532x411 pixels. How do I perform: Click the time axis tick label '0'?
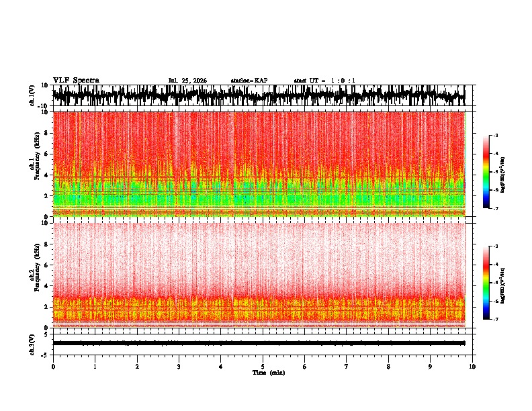pyautogui.click(x=53, y=367)
